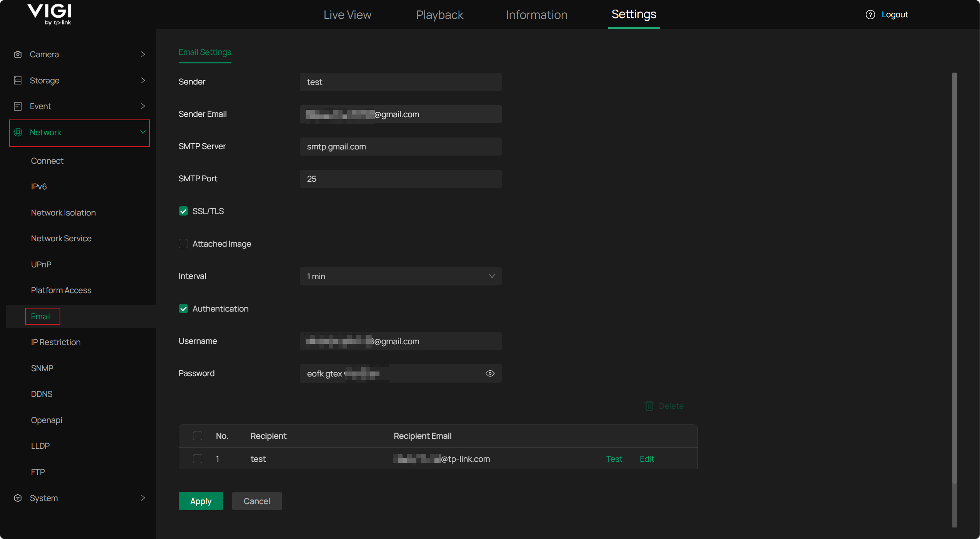Open the IP Restriction menu item
Image resolution: width=980 pixels, height=539 pixels.
(56, 342)
